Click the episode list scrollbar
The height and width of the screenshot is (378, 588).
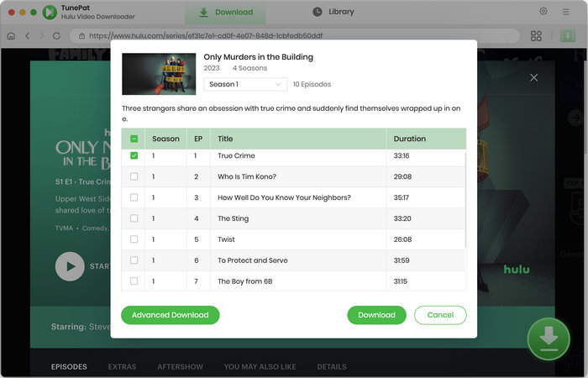pyautogui.click(x=465, y=199)
